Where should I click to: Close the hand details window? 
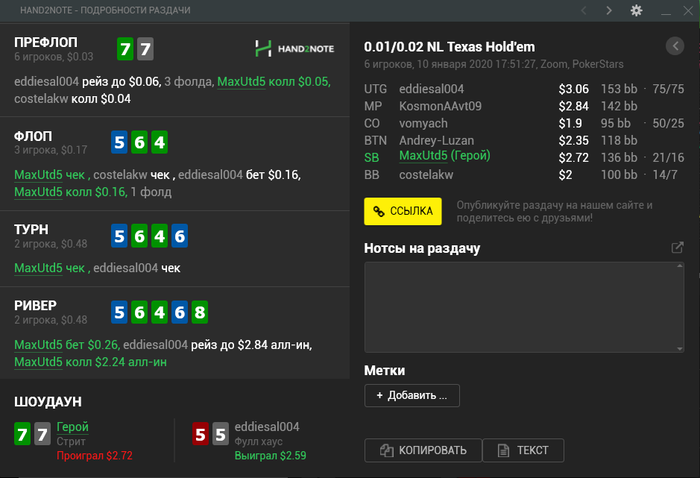coord(688,10)
